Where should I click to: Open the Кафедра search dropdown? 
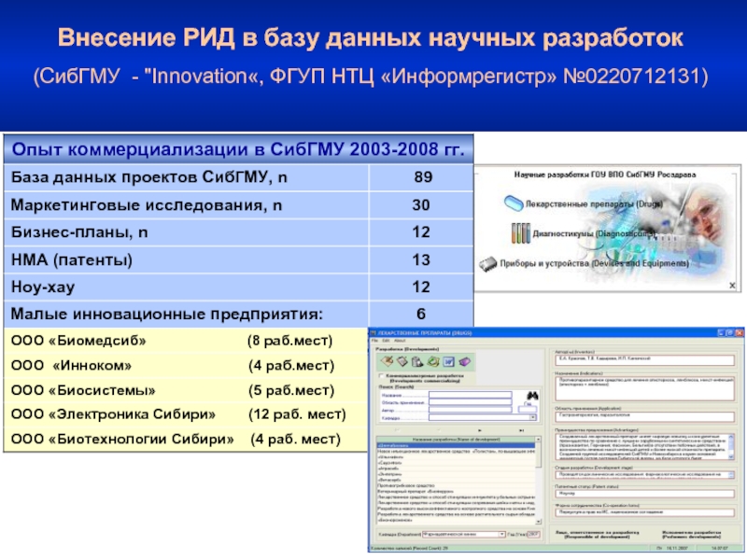tap(532, 417)
